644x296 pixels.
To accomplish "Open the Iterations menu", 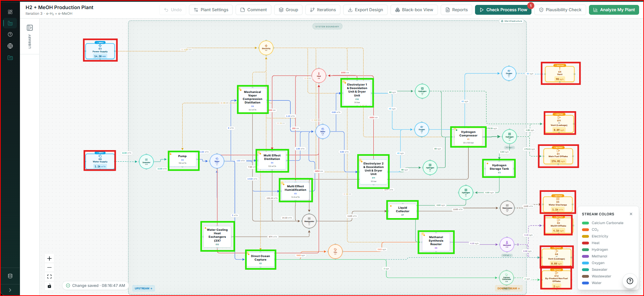I will click(323, 10).
